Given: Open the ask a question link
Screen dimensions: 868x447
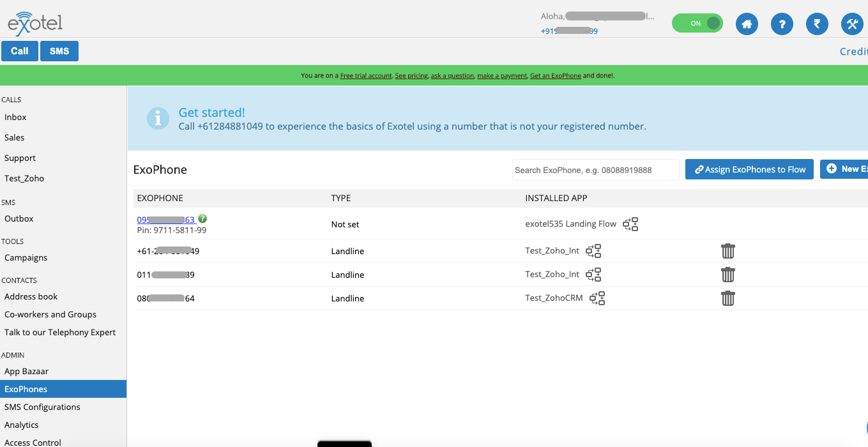Looking at the screenshot, I should (452, 75).
